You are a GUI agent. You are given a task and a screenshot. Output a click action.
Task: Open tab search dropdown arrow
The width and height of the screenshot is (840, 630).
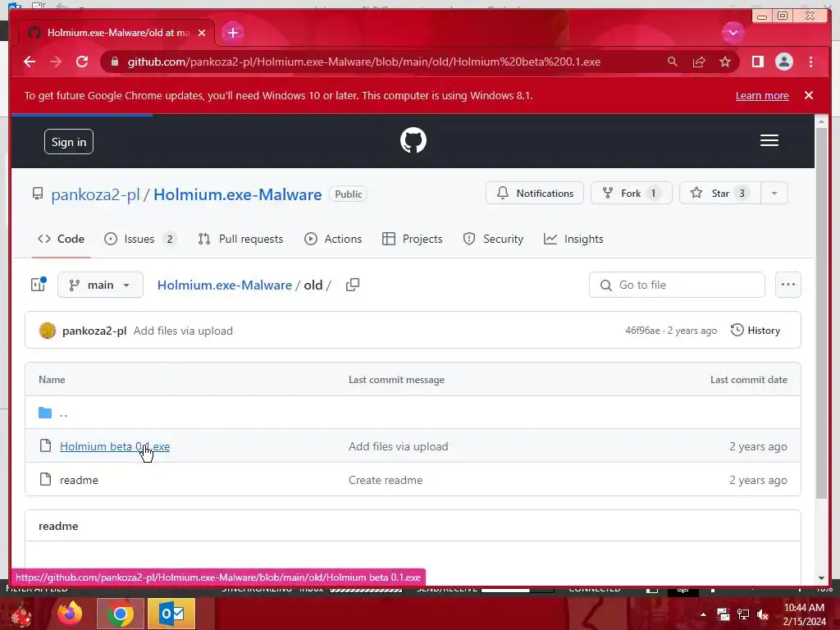point(733,33)
